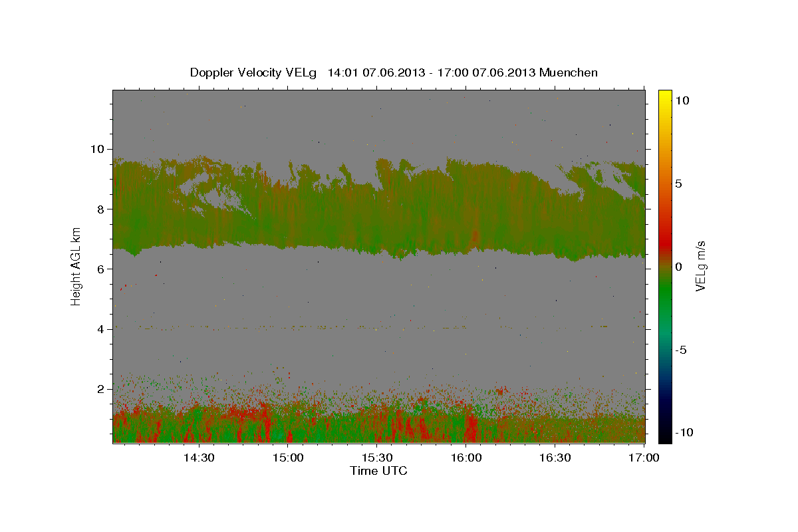This screenshot has width=798, height=532.
Task: Click the 14:30 time tick label
Action: tap(199, 458)
